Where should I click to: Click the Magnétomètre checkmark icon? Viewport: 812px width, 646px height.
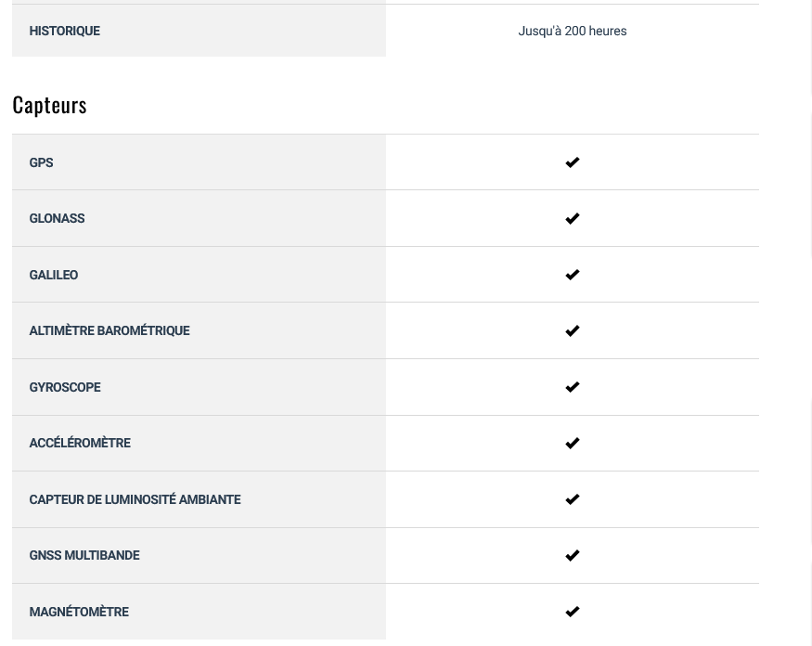[x=572, y=612]
